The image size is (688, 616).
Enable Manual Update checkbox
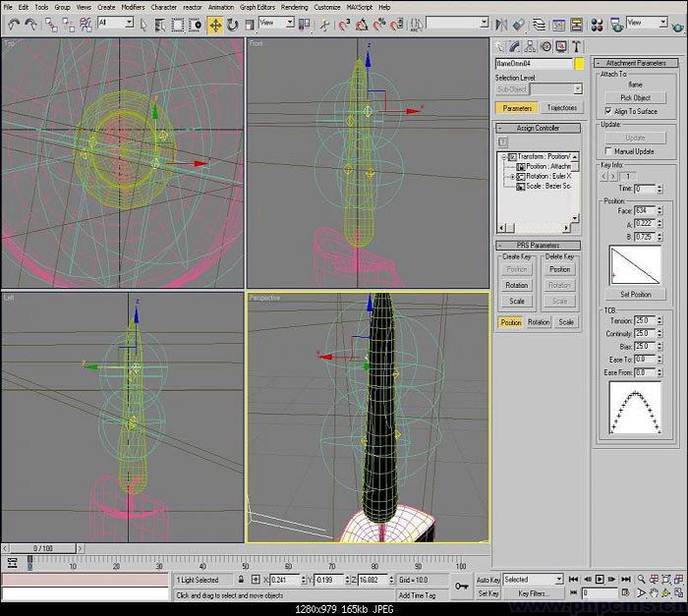pyautogui.click(x=608, y=151)
